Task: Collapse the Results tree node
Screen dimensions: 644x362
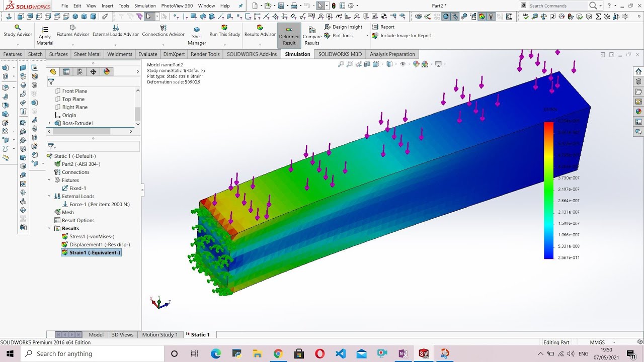Action: pos(49,228)
